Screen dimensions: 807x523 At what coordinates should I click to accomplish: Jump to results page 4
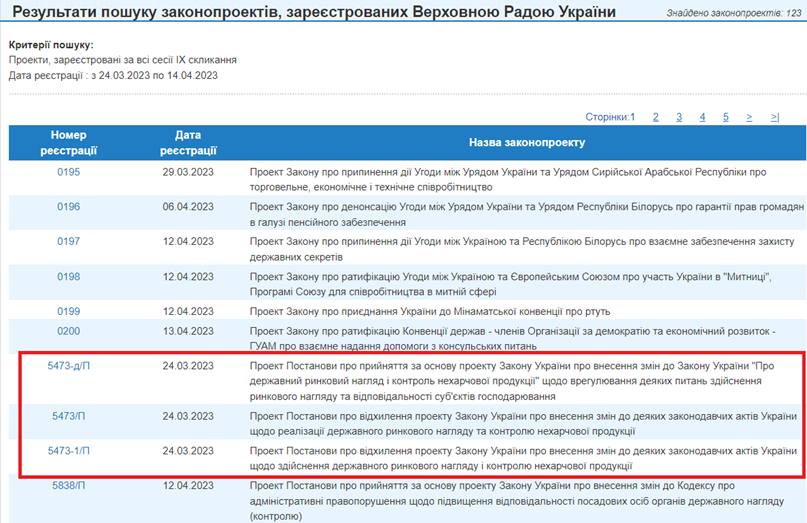[703, 117]
